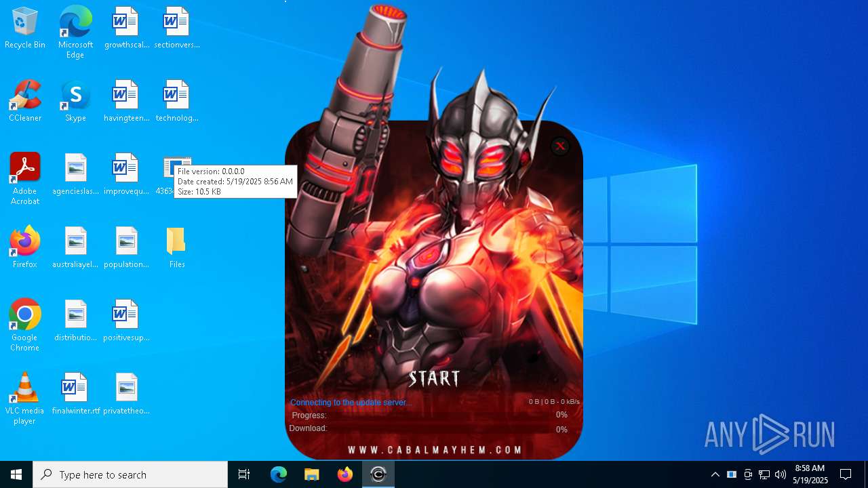
Task: Click the 'Type here to search' taskbar box
Action: (130, 474)
